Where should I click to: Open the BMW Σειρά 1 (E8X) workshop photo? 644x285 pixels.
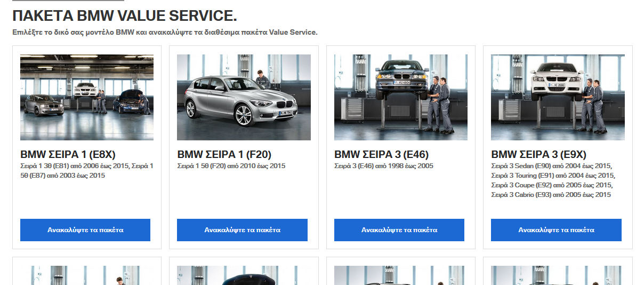click(x=87, y=97)
